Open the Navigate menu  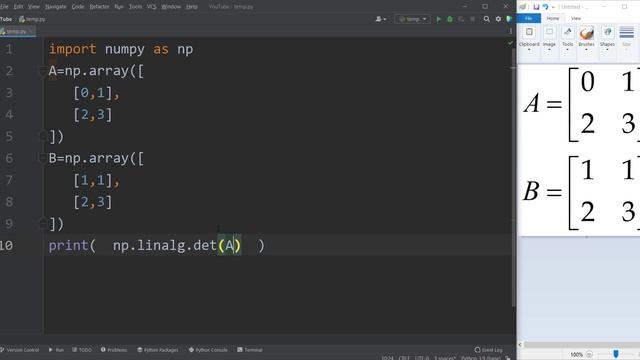click(56, 7)
